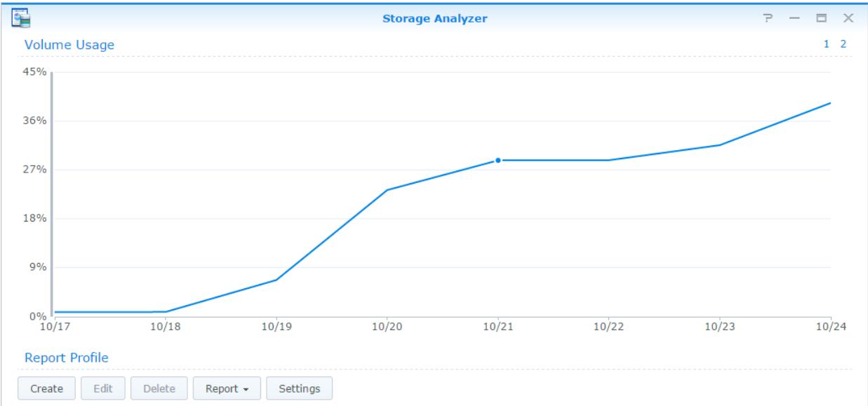Open the Report dropdown menu
Image resolution: width=868 pixels, height=406 pixels.
(x=227, y=388)
